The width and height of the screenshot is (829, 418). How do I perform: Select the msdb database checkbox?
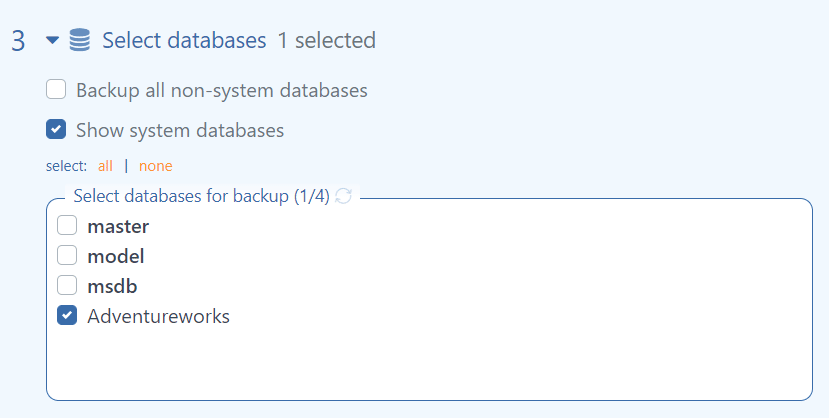coord(67,285)
